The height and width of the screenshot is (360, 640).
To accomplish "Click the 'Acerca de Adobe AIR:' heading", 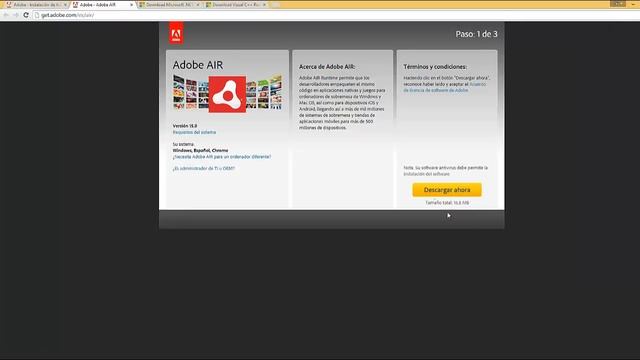I will click(x=327, y=67).
